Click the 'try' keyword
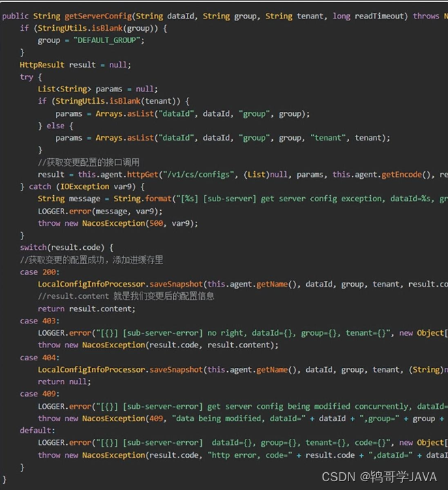This screenshot has height=490, width=448. point(27,77)
